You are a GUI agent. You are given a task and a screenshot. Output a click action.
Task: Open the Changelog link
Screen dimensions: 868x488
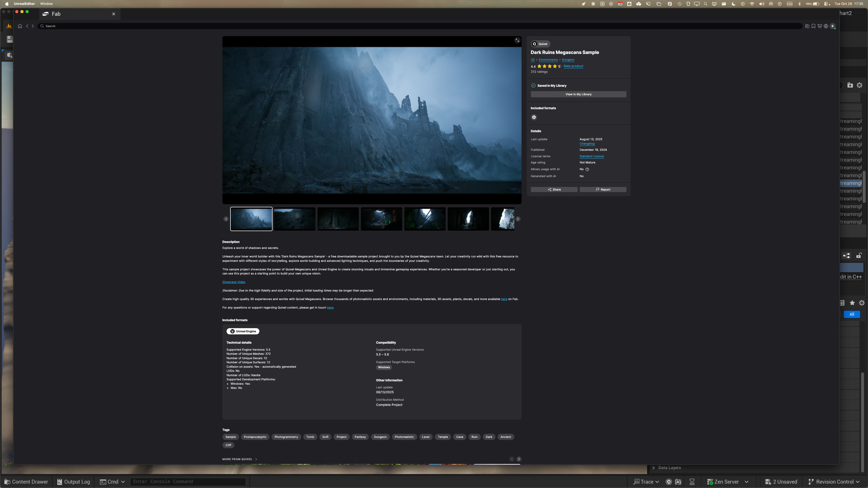pos(587,144)
